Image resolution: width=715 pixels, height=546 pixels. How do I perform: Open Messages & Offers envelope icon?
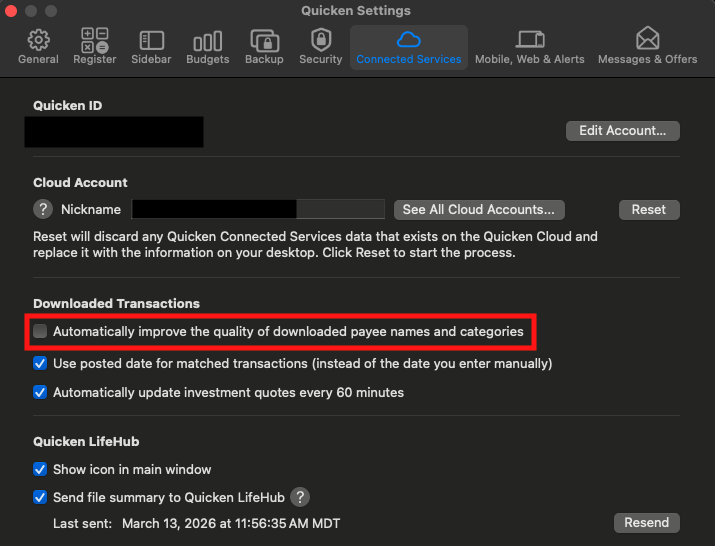click(648, 38)
